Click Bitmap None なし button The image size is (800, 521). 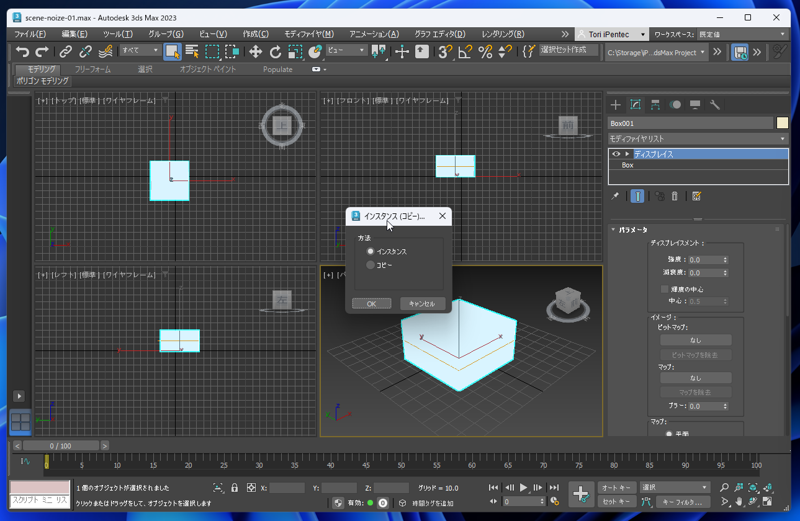coord(695,340)
